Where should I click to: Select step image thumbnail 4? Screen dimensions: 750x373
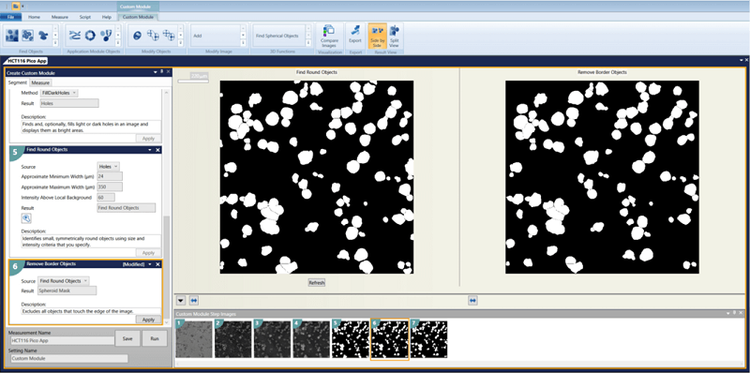click(311, 339)
